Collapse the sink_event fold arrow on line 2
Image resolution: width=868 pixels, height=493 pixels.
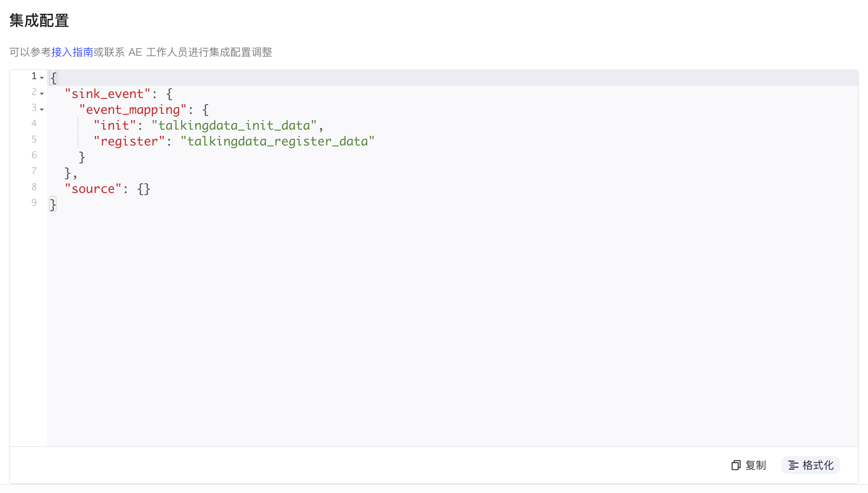(x=42, y=93)
